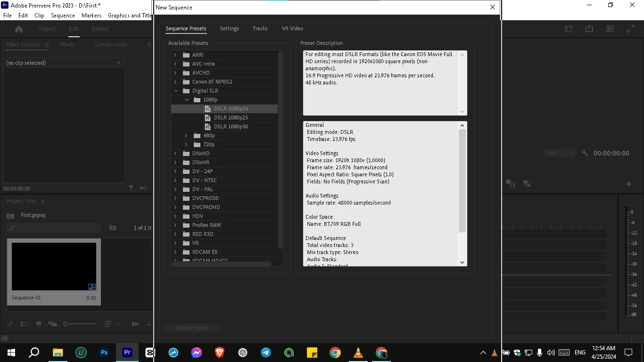
Task: Open the notification panel icon with blue dot
Action: pyautogui.click(x=569, y=29)
